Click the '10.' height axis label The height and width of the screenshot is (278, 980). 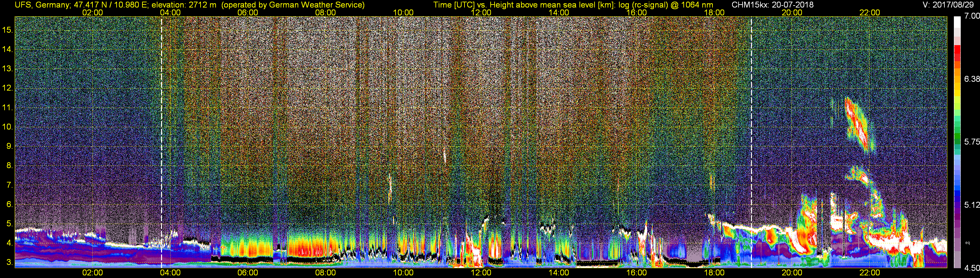[x=8, y=127]
